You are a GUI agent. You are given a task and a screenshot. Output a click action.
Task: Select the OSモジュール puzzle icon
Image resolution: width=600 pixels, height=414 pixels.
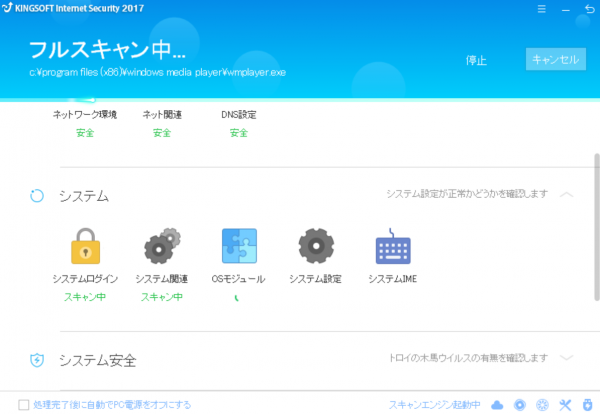coord(239,246)
